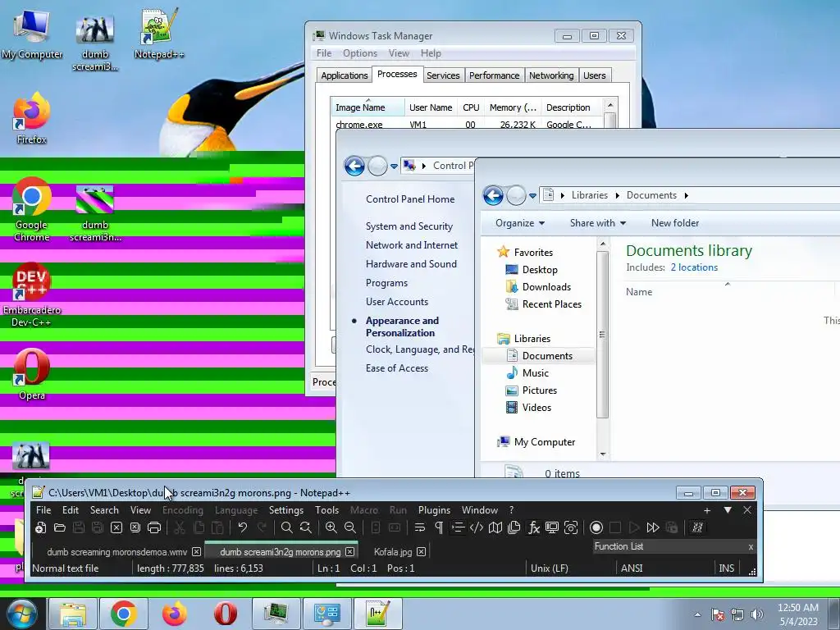Screen dimensions: 840x630
Task: Open Replace icon in Notepad++ toolbar
Action: [306, 527]
